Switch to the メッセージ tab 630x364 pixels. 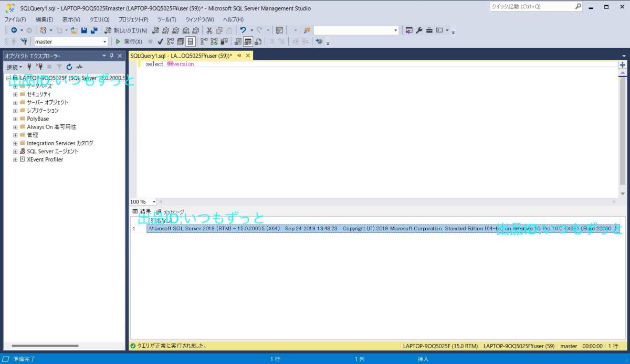pos(173,211)
